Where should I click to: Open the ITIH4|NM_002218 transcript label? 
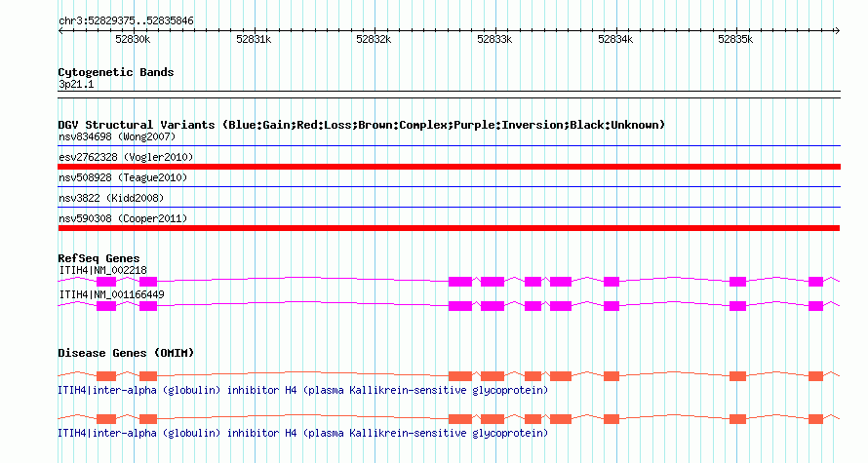(x=103, y=270)
